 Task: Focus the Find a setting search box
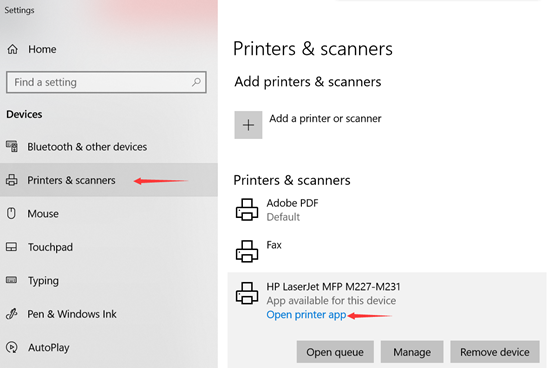(106, 82)
